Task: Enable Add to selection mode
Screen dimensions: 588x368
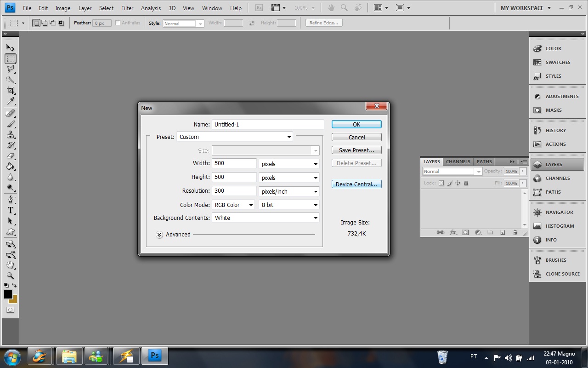Action: click(45, 23)
